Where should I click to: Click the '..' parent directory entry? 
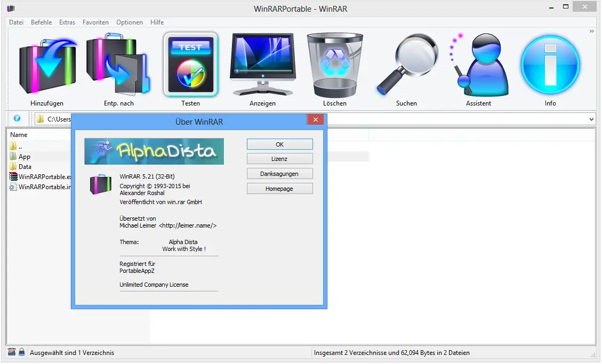[20, 147]
